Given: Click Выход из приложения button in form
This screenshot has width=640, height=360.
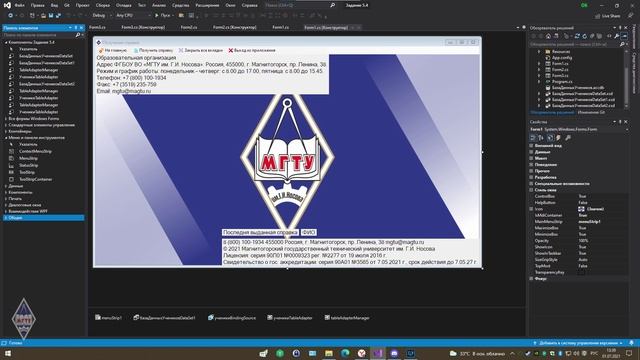Looking at the screenshot, I should (252, 50).
